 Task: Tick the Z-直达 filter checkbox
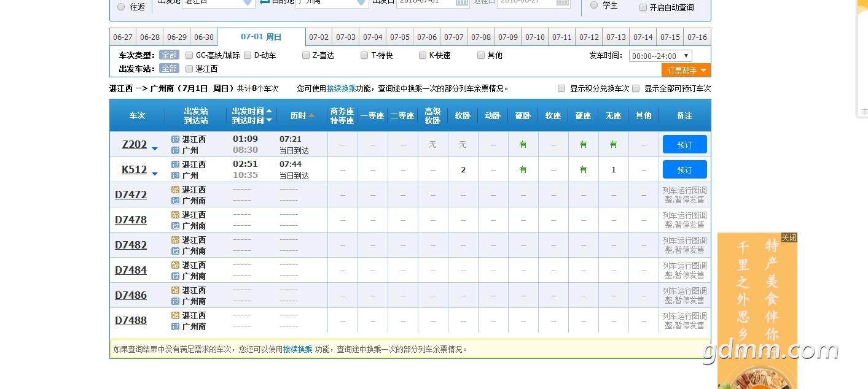point(306,55)
